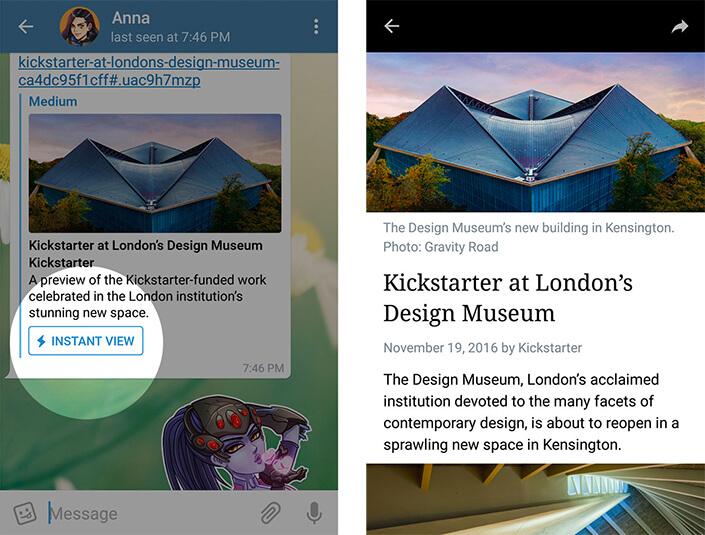Go back from Anna's chat

[26, 27]
